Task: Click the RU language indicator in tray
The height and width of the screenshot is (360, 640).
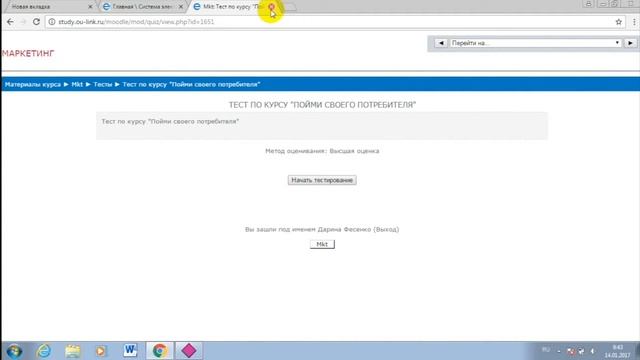Action: coord(546,350)
